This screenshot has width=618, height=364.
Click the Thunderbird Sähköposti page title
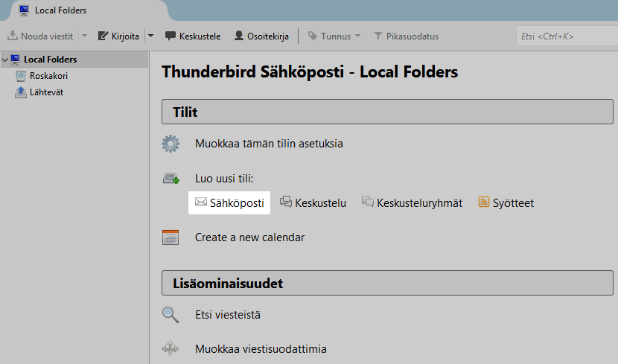[310, 72]
